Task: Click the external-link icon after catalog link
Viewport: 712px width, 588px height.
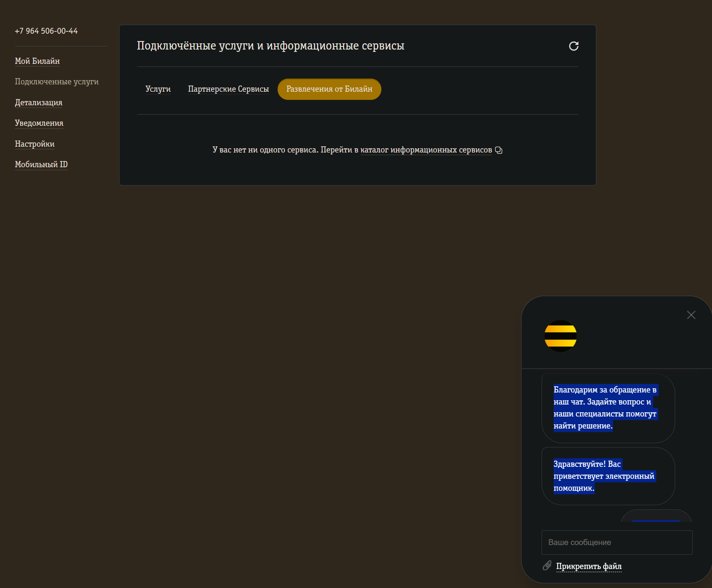Action: pos(499,150)
